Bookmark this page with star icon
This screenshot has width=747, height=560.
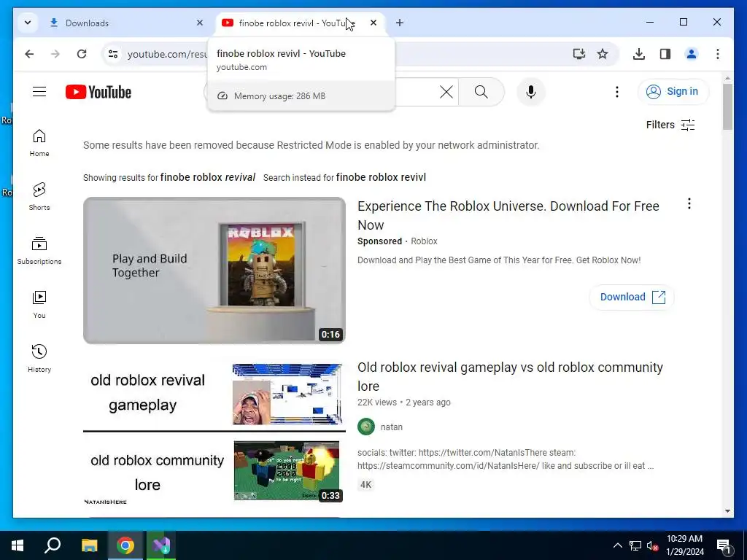[603, 54]
